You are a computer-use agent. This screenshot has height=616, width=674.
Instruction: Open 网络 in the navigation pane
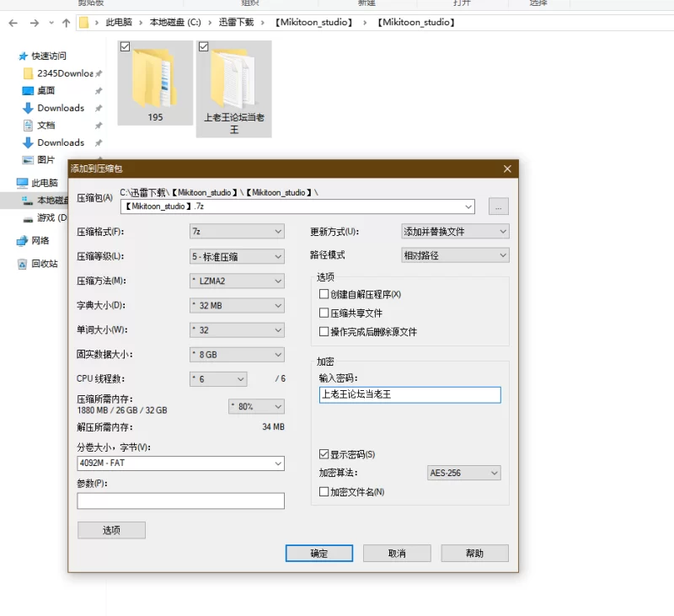40,240
